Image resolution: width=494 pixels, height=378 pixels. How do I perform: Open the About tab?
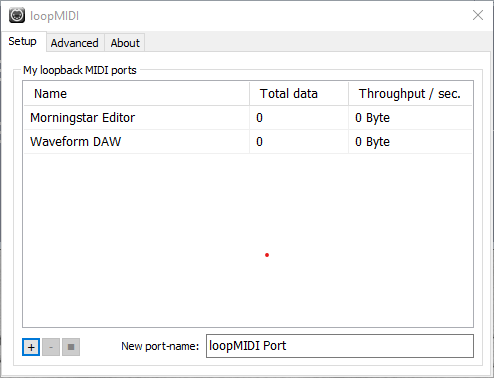click(x=125, y=43)
